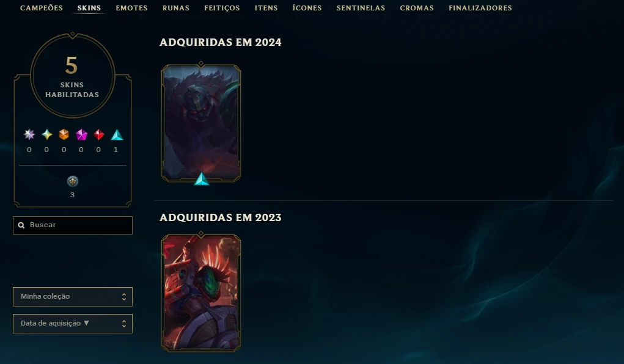Click cyan triangle badge under 2024 skin
The image size is (624, 364).
(x=201, y=179)
